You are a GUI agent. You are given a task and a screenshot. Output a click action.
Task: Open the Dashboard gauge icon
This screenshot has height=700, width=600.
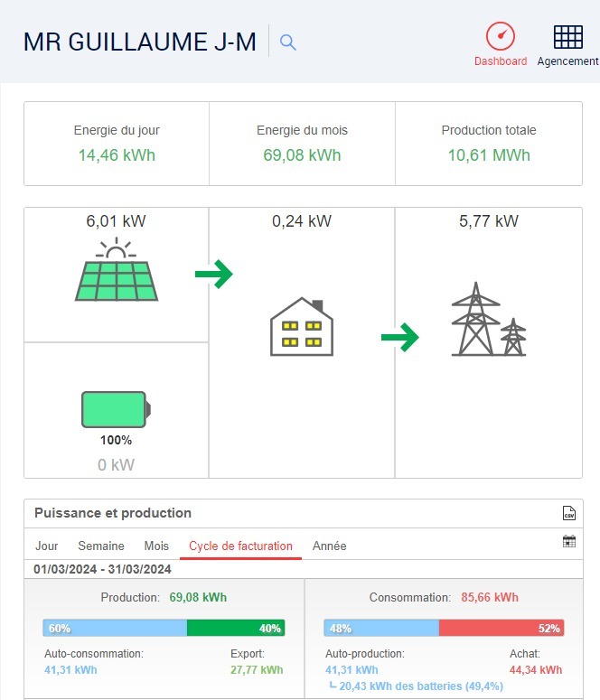(x=500, y=37)
